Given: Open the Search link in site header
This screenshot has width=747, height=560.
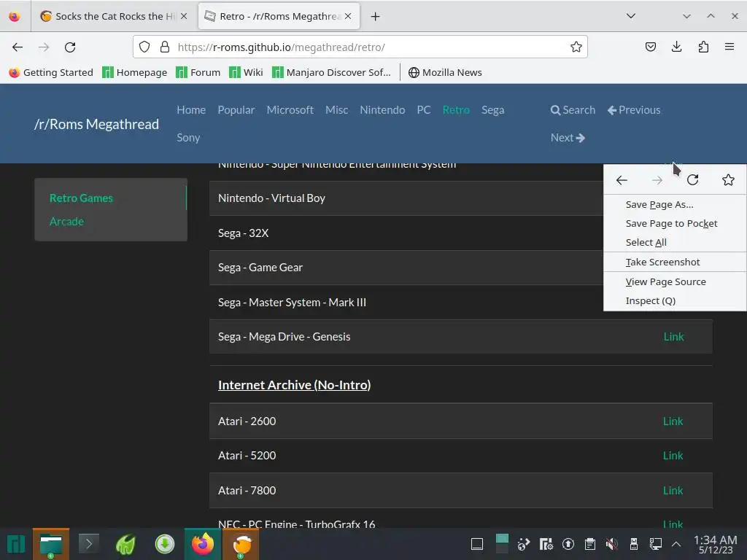Looking at the screenshot, I should click(573, 110).
